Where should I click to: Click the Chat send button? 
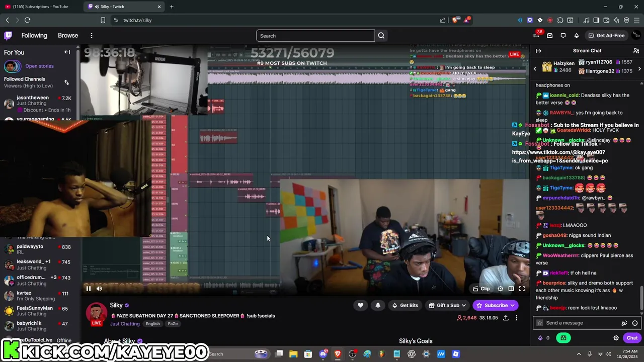pos(632,338)
